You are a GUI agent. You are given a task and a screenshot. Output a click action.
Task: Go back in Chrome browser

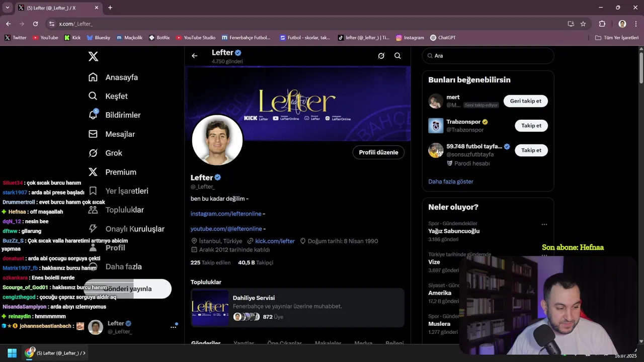[8, 24]
